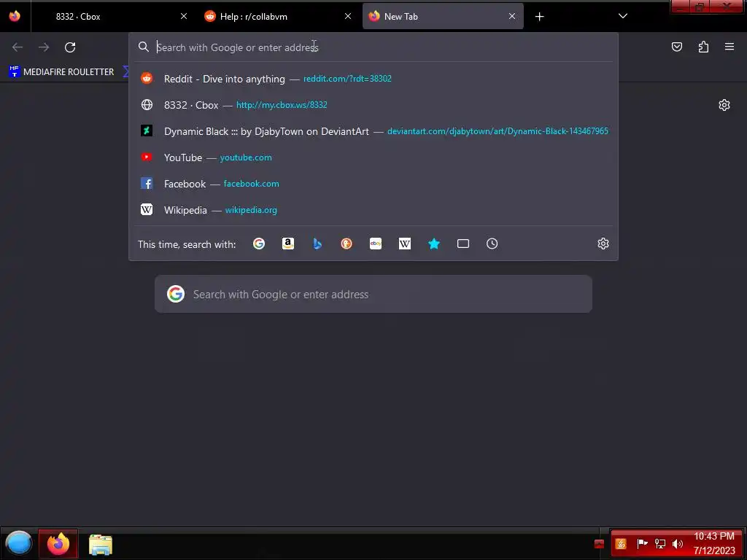Open Dynamic Black DeviantArt suggestion

click(373, 131)
